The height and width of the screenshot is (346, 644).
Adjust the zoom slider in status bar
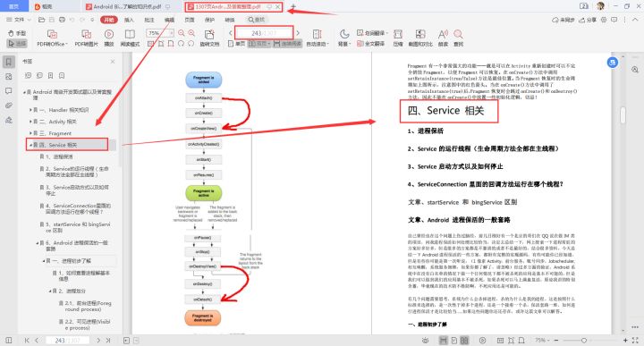[x=584, y=341]
